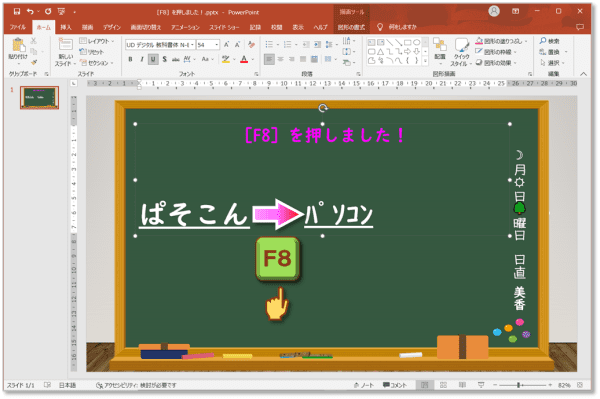The image size is (600, 399).
Task: Click the Tell Me lightbulb search box
Action: tap(397, 27)
